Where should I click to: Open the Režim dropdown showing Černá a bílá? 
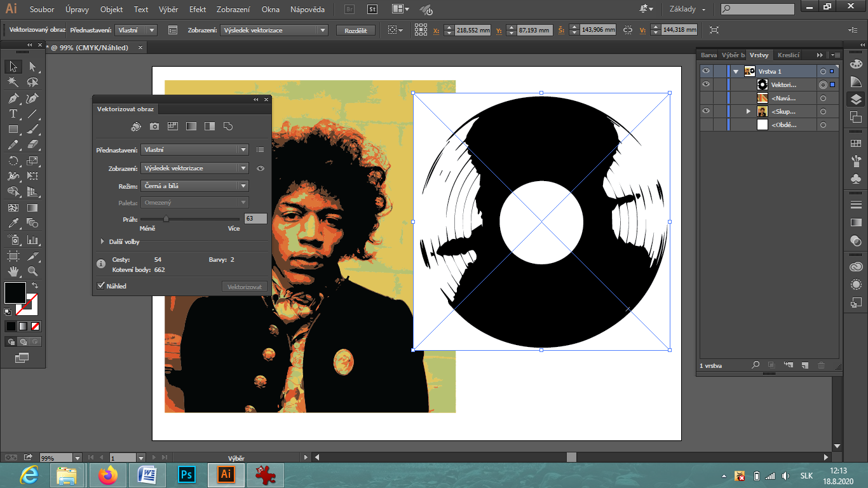(194, 186)
